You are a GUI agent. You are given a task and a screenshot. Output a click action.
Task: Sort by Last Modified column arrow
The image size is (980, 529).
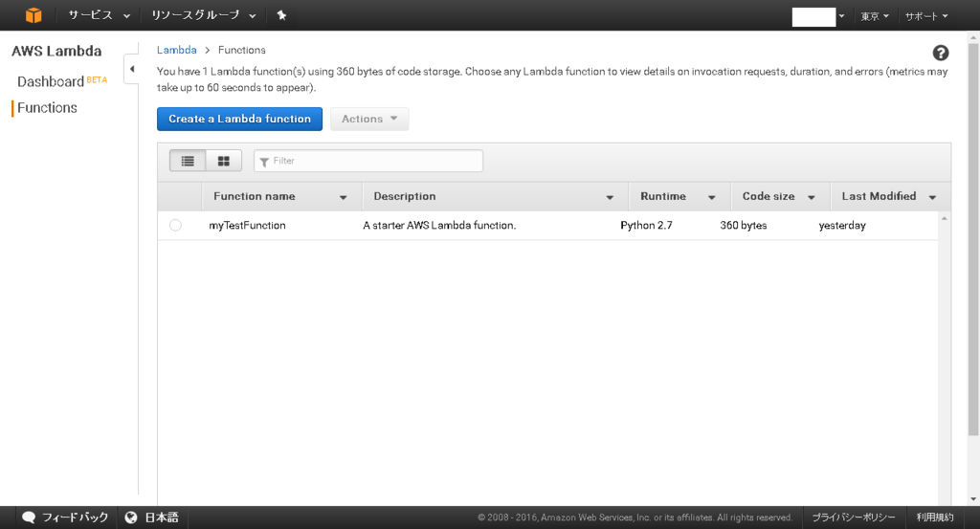[932, 197]
